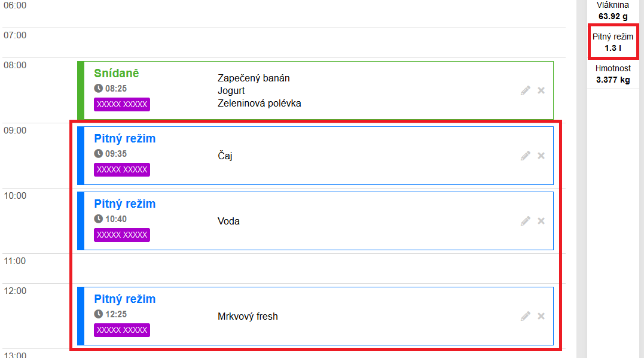Click the purple tag under Snídaně

click(122, 104)
